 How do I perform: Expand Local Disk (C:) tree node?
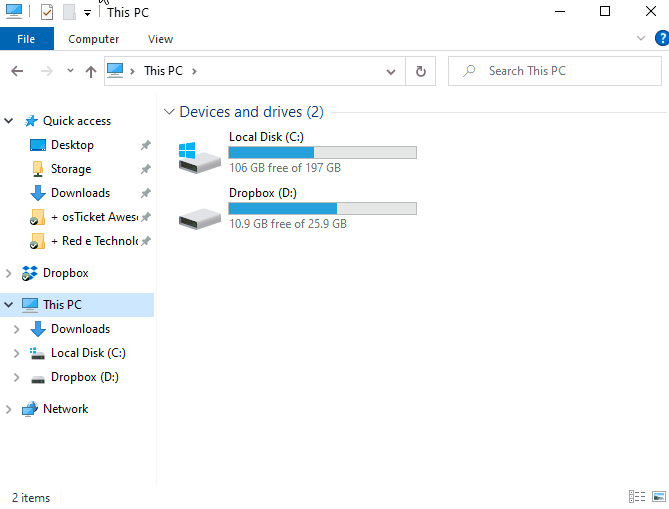[x=17, y=353]
